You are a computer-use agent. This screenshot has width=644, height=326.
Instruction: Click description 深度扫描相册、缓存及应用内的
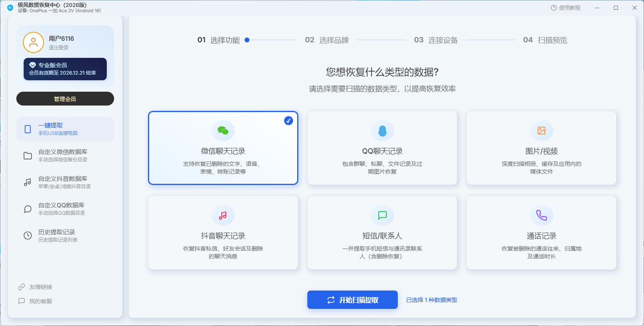click(541, 164)
